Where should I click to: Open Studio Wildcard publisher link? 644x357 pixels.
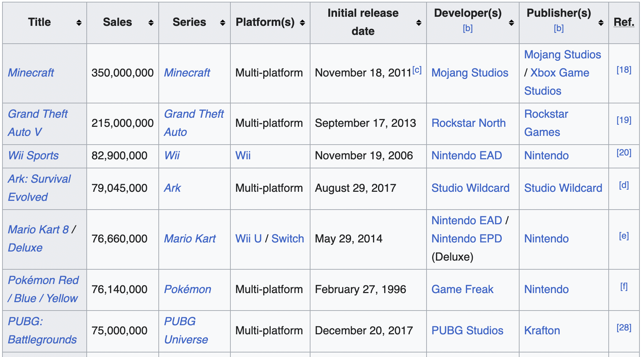click(x=563, y=188)
